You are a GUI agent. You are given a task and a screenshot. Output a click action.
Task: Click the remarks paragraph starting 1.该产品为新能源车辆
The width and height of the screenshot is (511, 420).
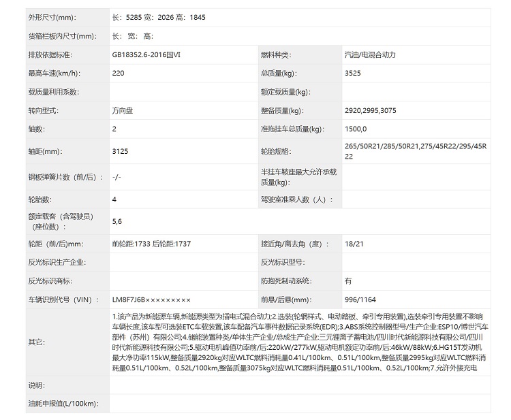click(300, 342)
